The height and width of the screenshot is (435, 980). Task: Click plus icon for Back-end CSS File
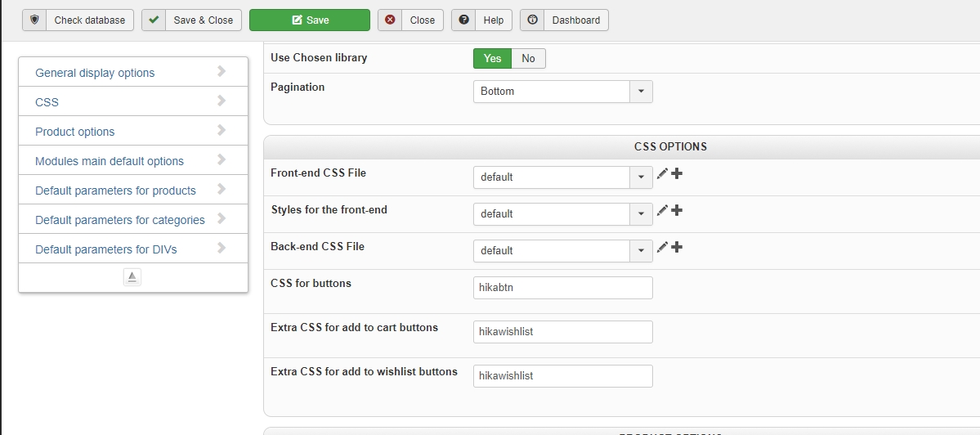[x=677, y=248]
